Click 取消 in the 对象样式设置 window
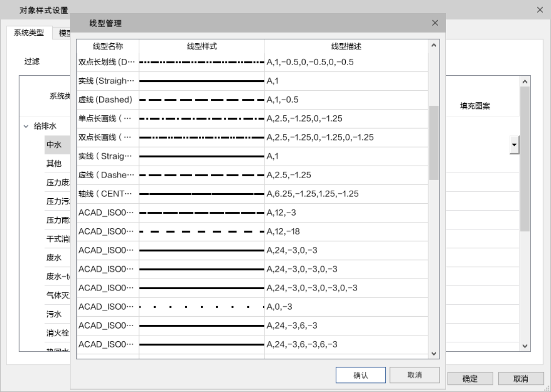Image resolution: width=551 pixels, height=392 pixels. (521, 378)
